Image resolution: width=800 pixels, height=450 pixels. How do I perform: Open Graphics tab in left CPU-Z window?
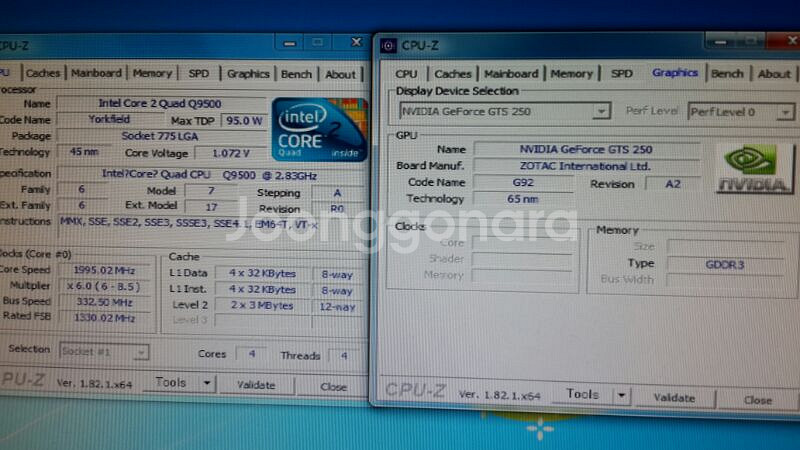point(248,74)
